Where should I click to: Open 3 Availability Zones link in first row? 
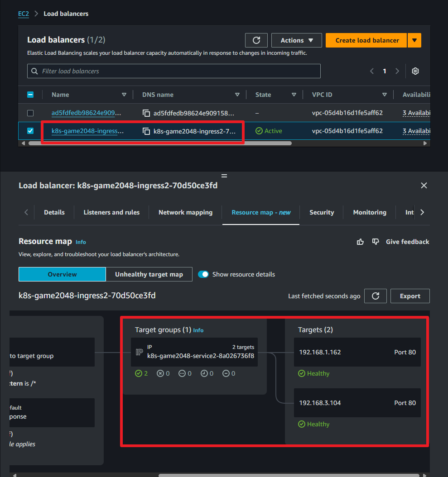click(x=416, y=113)
